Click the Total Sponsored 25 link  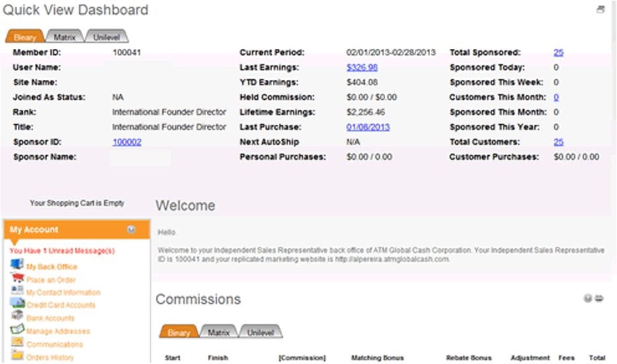558,52
